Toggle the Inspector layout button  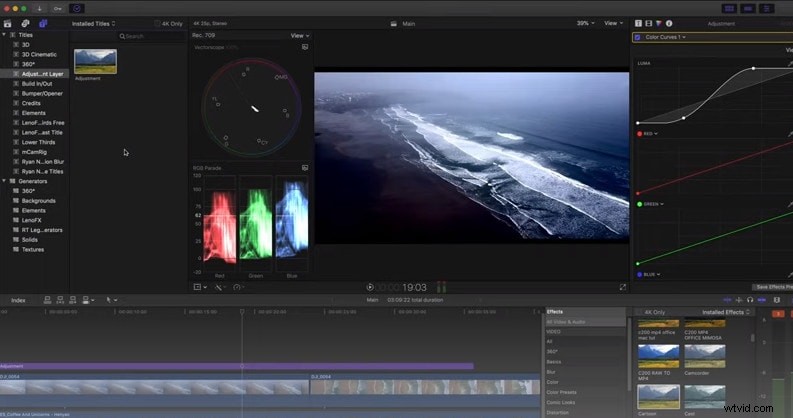pyautogui.click(x=767, y=9)
